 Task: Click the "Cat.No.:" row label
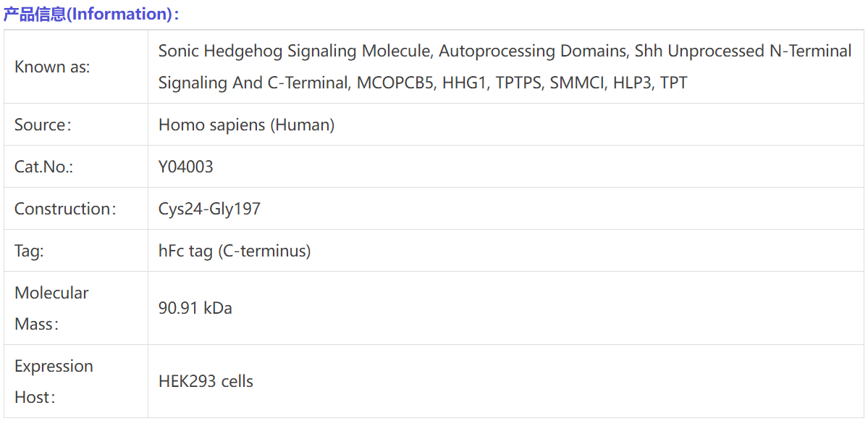coord(44,167)
